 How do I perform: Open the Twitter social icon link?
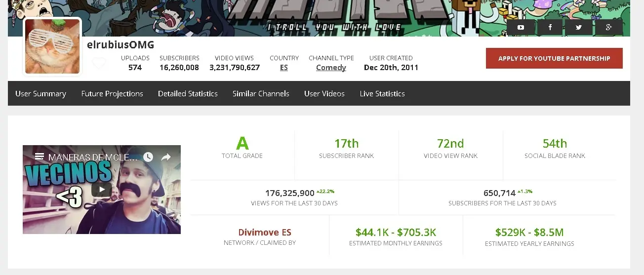tap(579, 28)
